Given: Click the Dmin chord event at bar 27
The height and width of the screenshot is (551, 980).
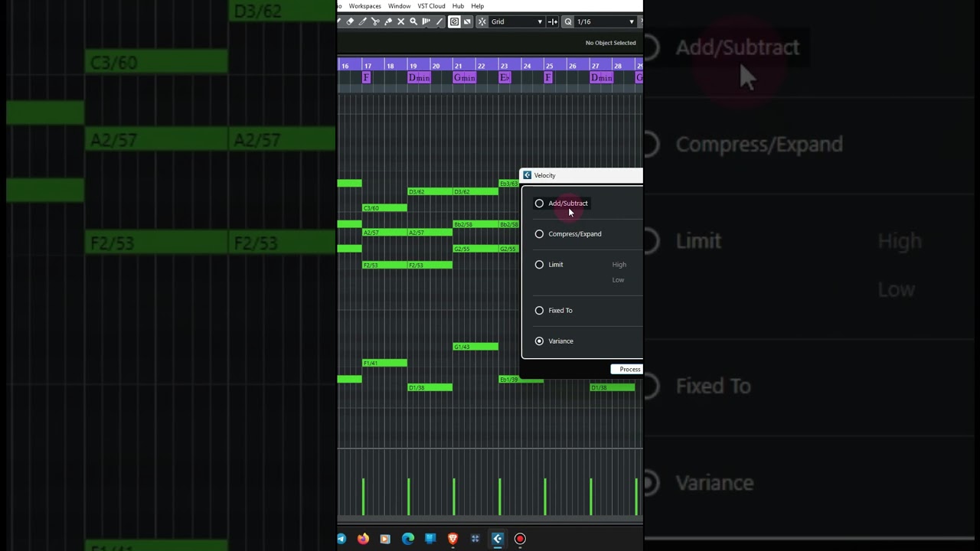Looking at the screenshot, I should click(x=602, y=78).
